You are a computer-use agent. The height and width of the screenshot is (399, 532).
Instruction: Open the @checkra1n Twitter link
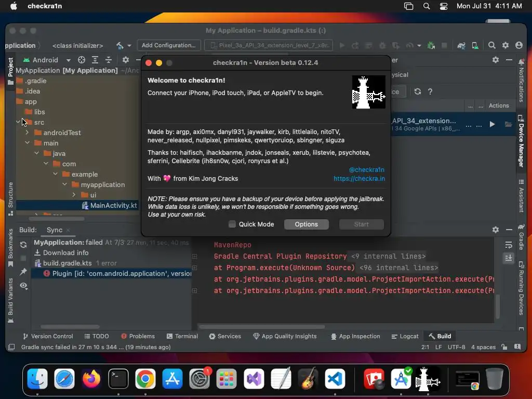coord(366,170)
